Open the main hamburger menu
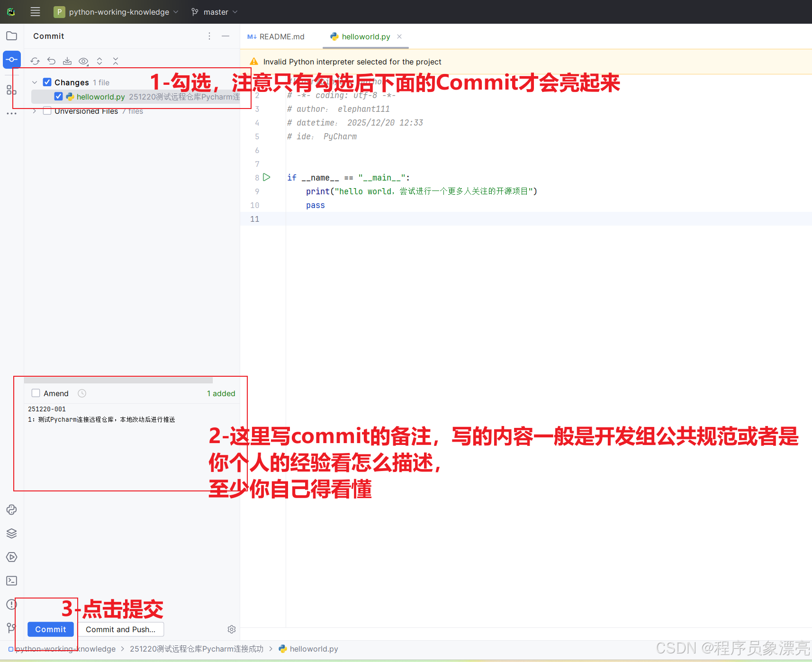Screen dimensions: 812x662 (35, 12)
